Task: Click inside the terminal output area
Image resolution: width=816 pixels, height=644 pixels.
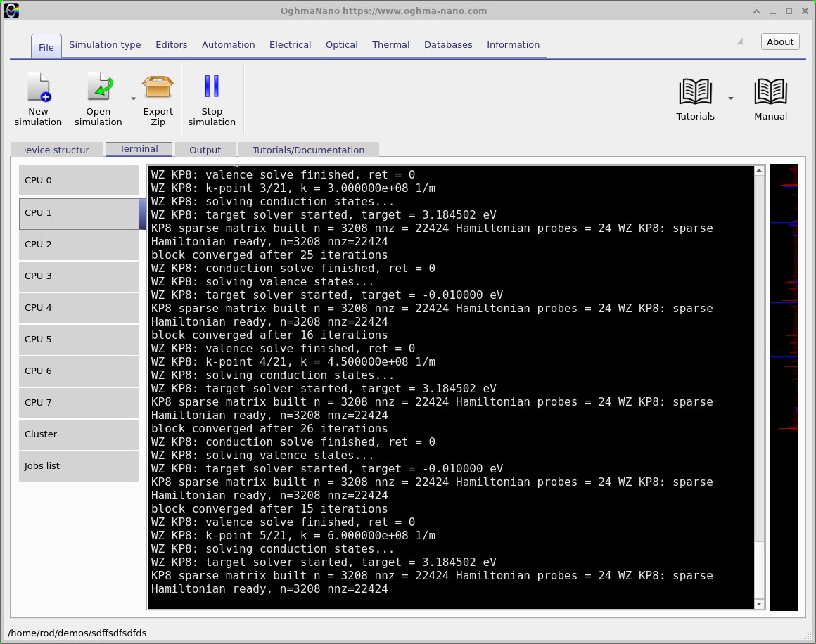Action: point(451,387)
